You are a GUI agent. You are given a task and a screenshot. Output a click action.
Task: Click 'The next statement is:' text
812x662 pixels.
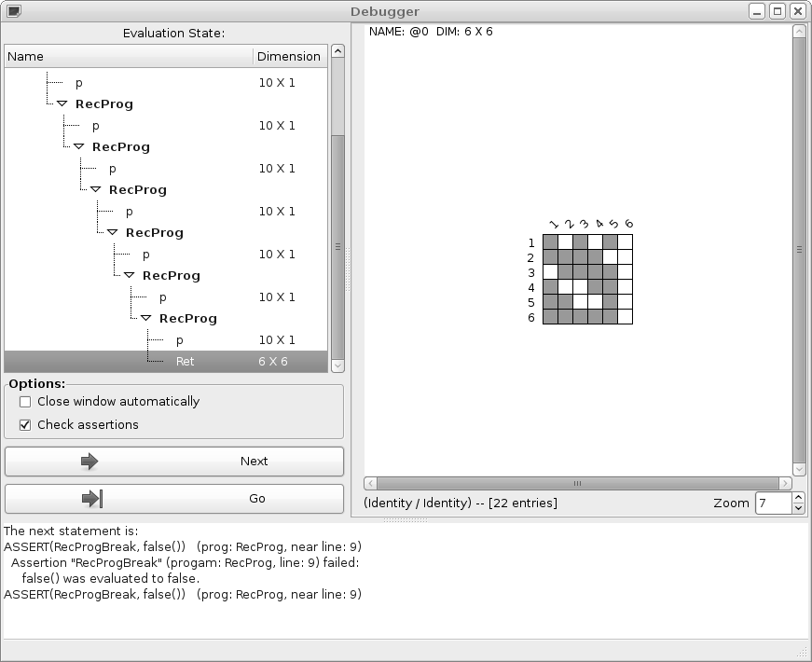pos(71,531)
